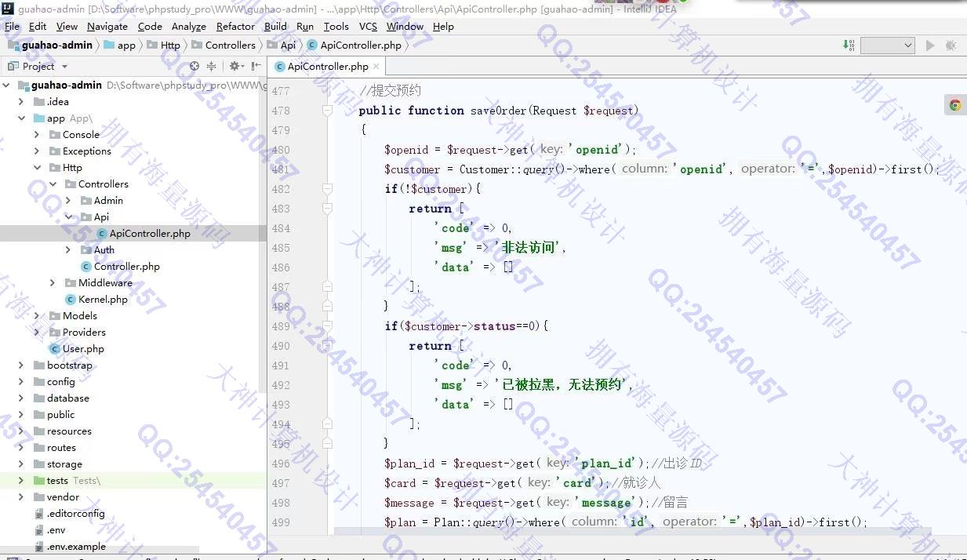The image size is (967, 560).
Task: Click the Debug bug icon in toolbar
Action: click(x=951, y=45)
